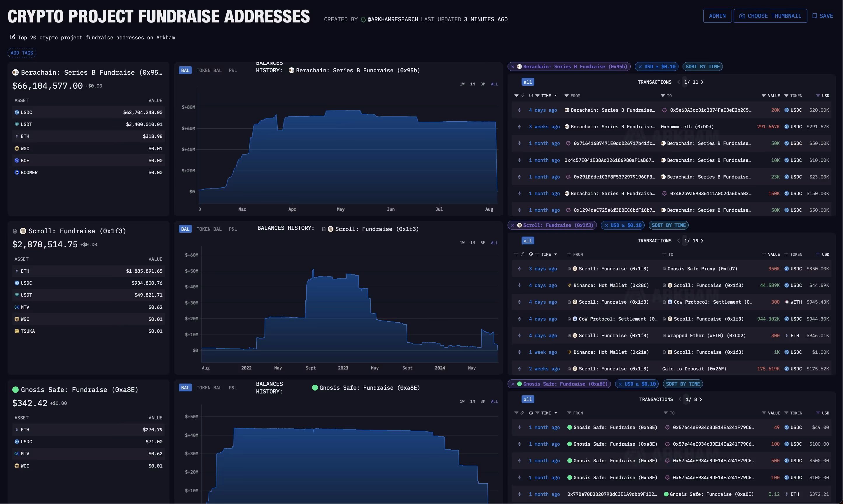
Task: Open the @ARKHAMRESEARCH creator link
Action: pos(393,19)
